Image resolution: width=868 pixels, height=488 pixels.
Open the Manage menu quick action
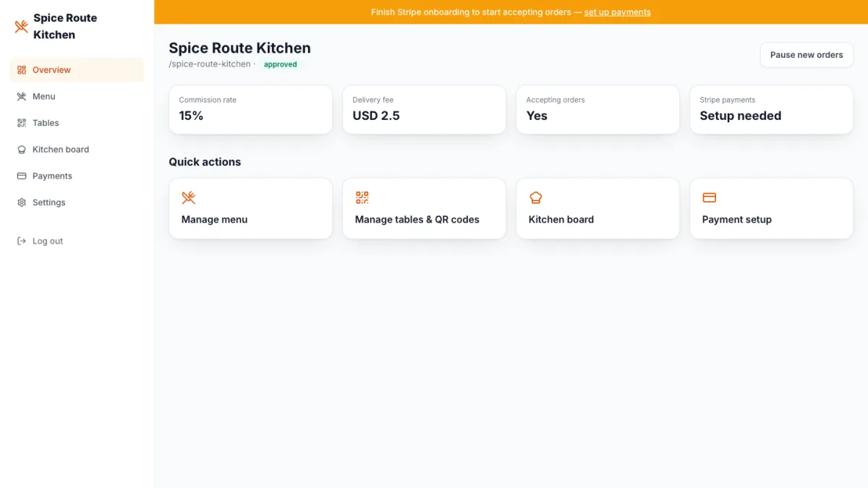click(x=250, y=208)
